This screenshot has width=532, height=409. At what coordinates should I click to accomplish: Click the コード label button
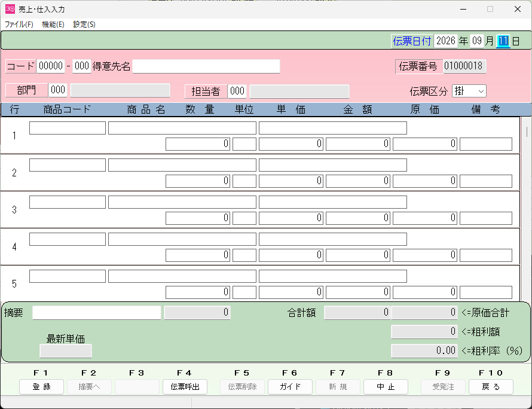(x=21, y=66)
